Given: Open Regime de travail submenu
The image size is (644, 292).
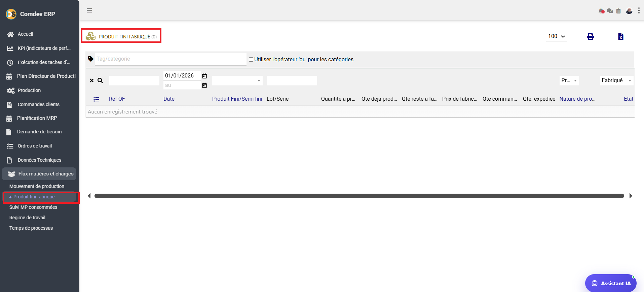Looking at the screenshot, I should [27, 218].
